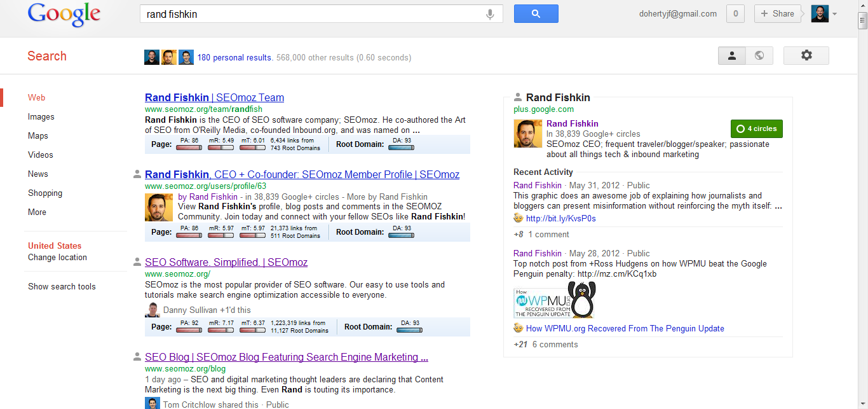Click person icon beside Rand Fishkin panel heading
The width and height of the screenshot is (868, 409).
(518, 97)
